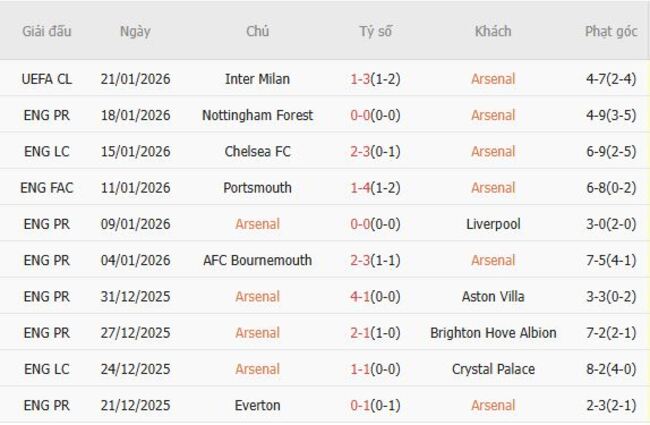Click the Inter Milan home team link
The width and height of the screenshot is (650, 425).
click(x=257, y=79)
